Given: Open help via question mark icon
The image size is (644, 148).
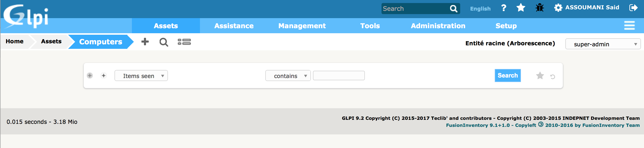Looking at the screenshot, I should tap(504, 8).
